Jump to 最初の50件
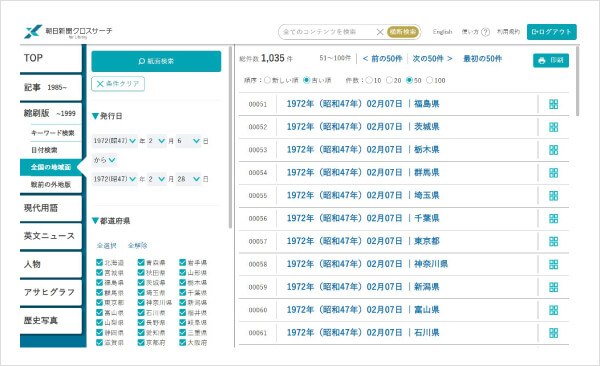 483,59
